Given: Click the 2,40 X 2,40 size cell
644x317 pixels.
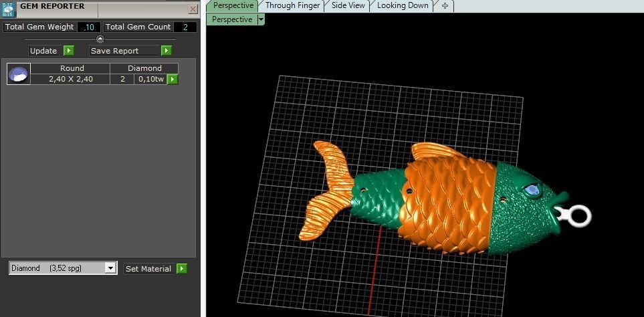Looking at the screenshot, I should (71, 79).
